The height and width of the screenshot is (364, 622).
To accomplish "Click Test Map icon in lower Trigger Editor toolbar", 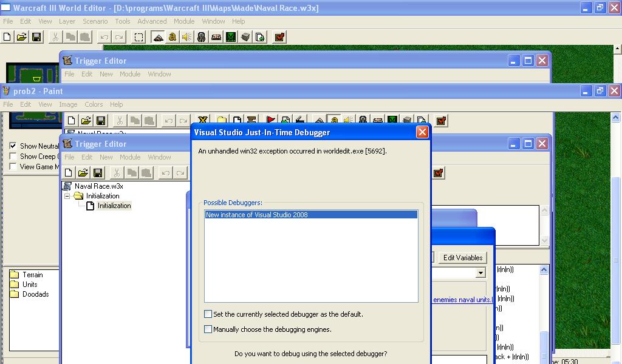I will (439, 173).
